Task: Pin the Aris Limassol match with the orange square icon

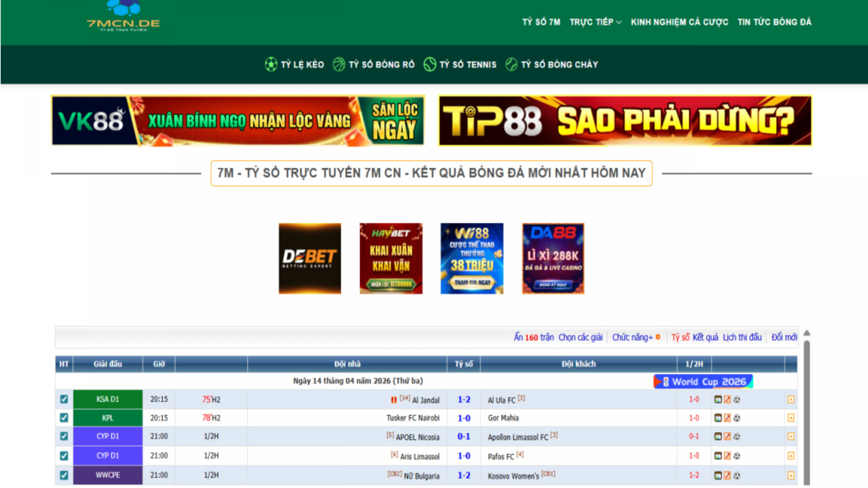Action: point(791,456)
